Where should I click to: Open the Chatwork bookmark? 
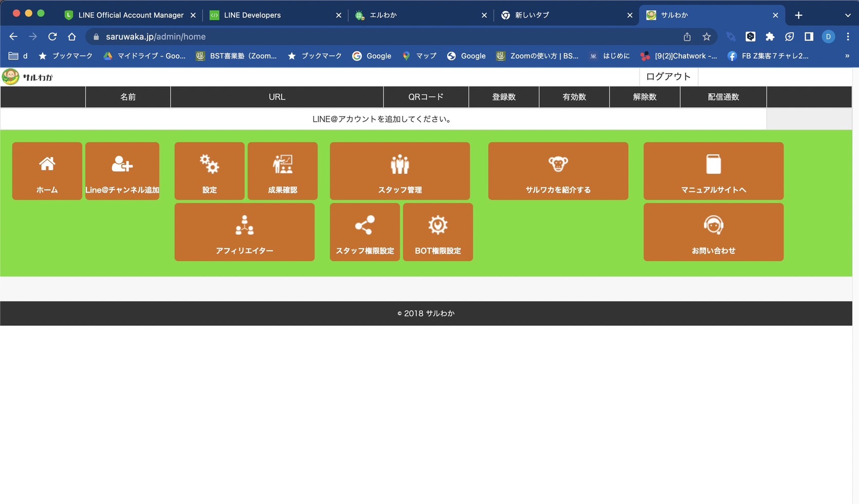coord(679,56)
